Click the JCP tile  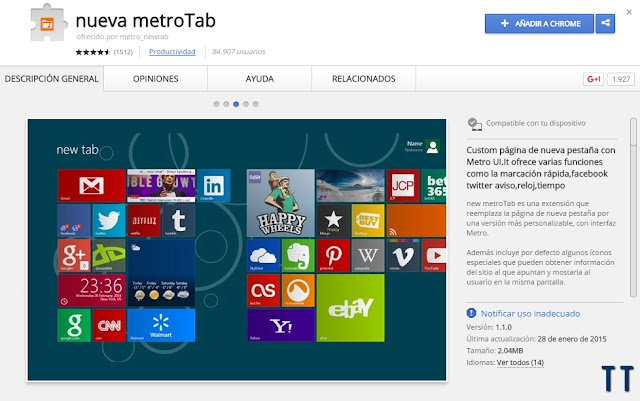click(403, 185)
